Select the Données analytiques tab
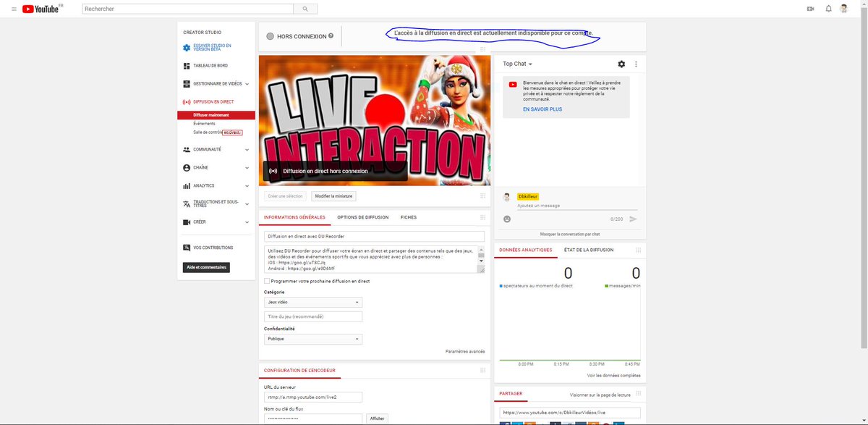 point(526,250)
